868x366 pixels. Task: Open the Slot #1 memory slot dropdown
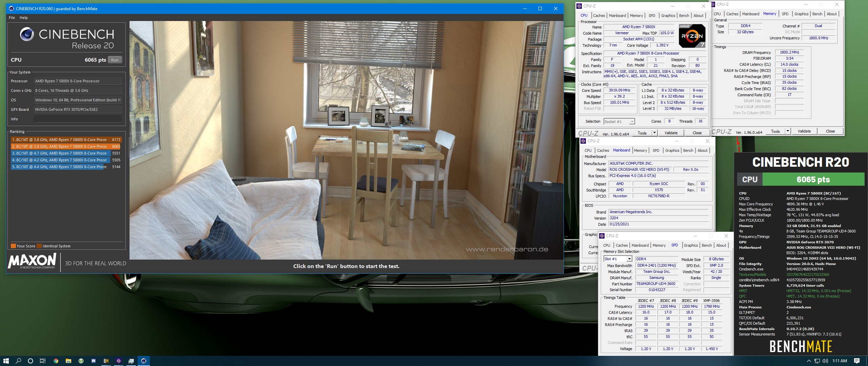[618, 259]
